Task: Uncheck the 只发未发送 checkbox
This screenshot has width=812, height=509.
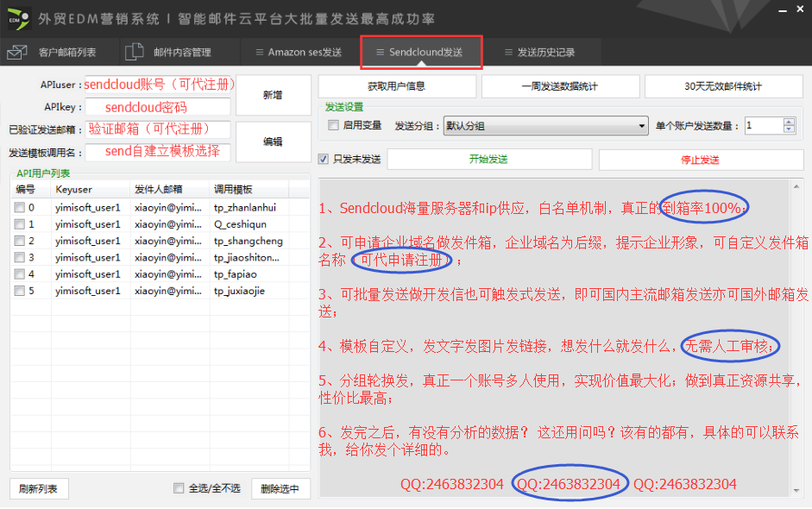Action: coord(323,158)
